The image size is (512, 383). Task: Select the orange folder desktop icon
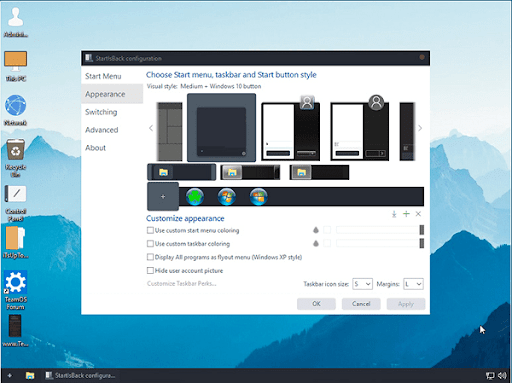[x=16, y=242]
